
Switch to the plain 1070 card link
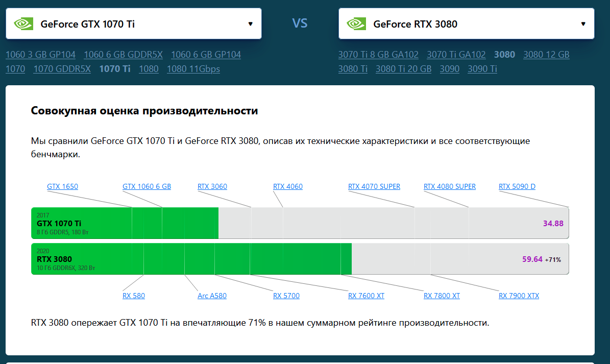coord(15,69)
